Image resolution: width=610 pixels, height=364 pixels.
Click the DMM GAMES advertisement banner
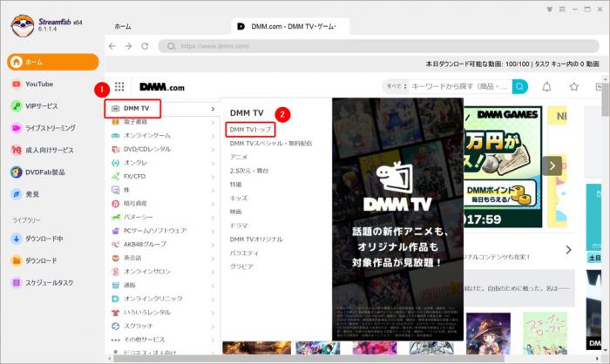tap(503, 167)
